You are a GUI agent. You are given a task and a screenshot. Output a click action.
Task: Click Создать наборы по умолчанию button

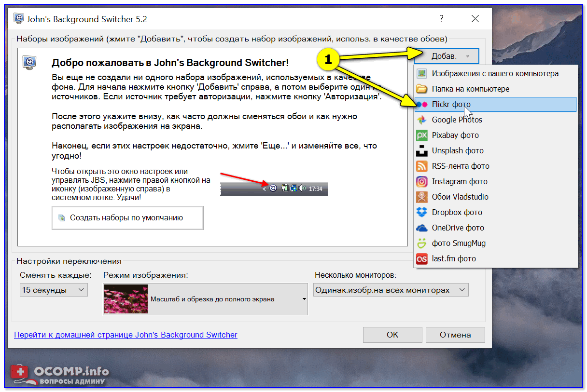pos(127,218)
